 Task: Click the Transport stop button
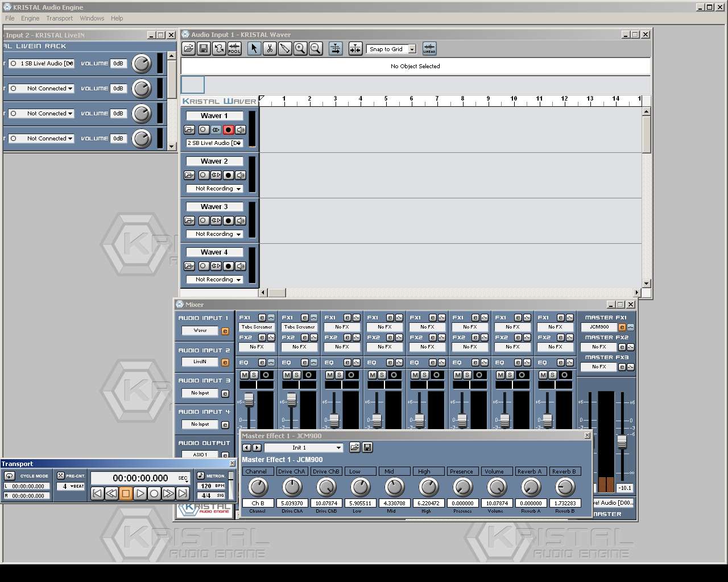pos(126,493)
